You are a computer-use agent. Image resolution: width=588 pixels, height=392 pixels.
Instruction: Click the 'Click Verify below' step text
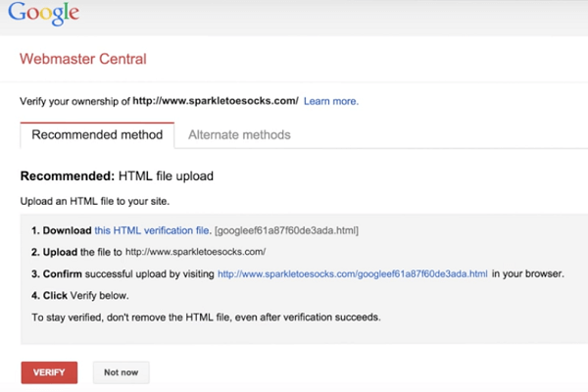(x=80, y=296)
